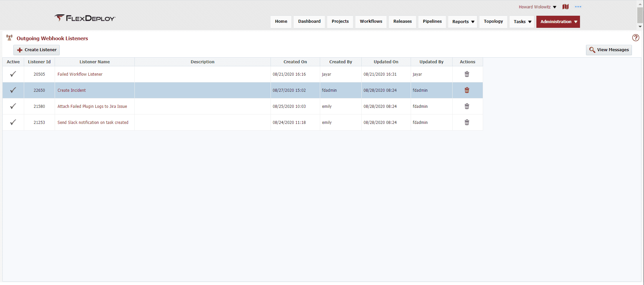Open the Topology tab
Viewport: 644px width, 285px height.
point(493,22)
